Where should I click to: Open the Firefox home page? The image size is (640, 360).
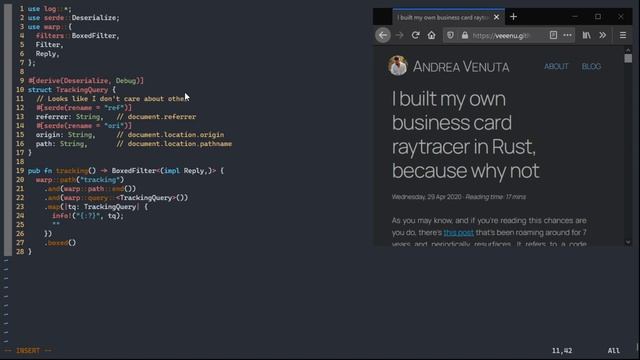(431, 36)
